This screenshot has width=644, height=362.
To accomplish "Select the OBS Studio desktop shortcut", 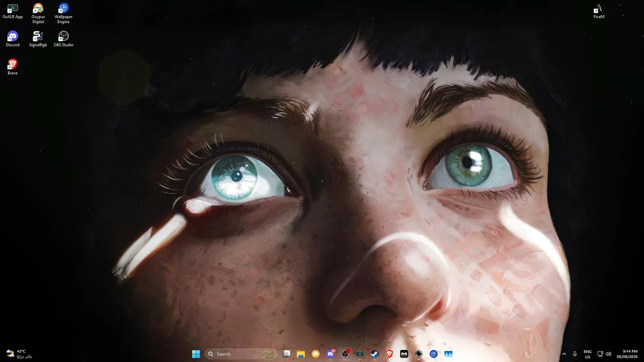I will click(x=63, y=39).
